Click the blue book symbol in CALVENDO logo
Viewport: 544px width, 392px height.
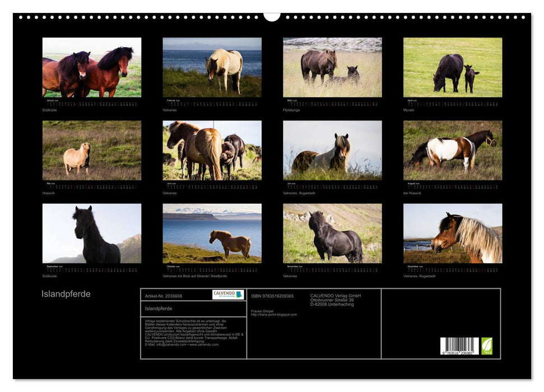click(240, 293)
